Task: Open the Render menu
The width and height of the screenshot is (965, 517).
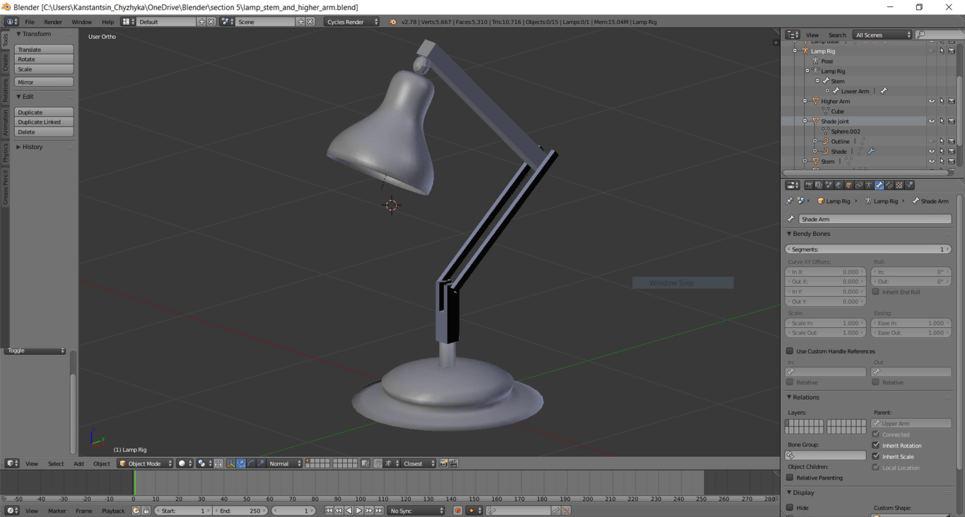Action: pyautogui.click(x=53, y=22)
